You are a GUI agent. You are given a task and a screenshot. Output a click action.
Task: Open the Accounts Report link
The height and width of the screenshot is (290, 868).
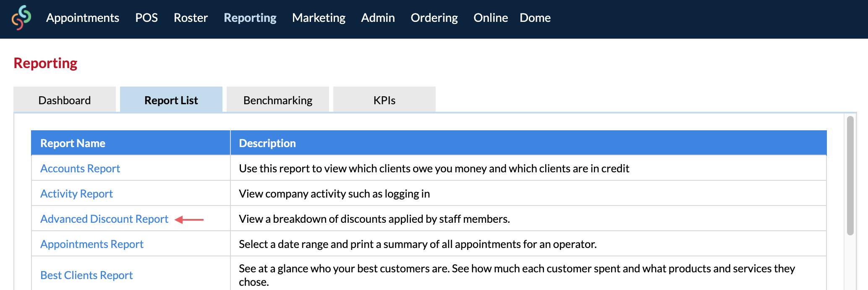click(x=80, y=169)
